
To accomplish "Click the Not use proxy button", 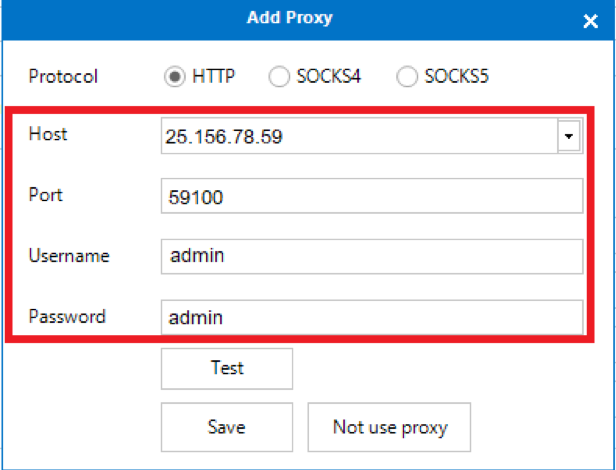I will [x=389, y=427].
